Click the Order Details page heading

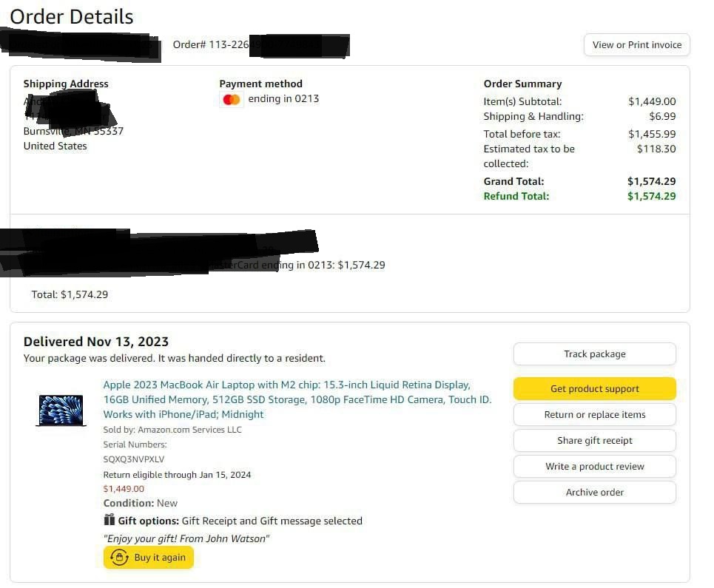click(72, 17)
